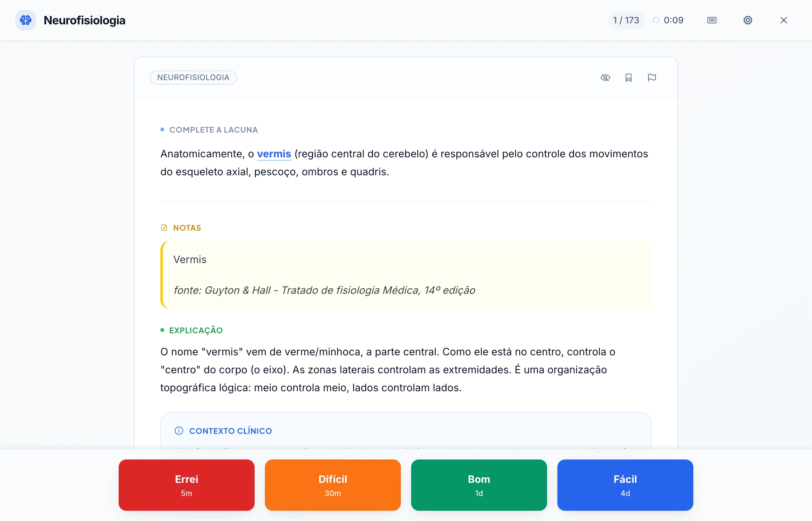Viewport: 812px width, 521px height.
Task: Click the Notas document icon
Action: [x=164, y=227]
